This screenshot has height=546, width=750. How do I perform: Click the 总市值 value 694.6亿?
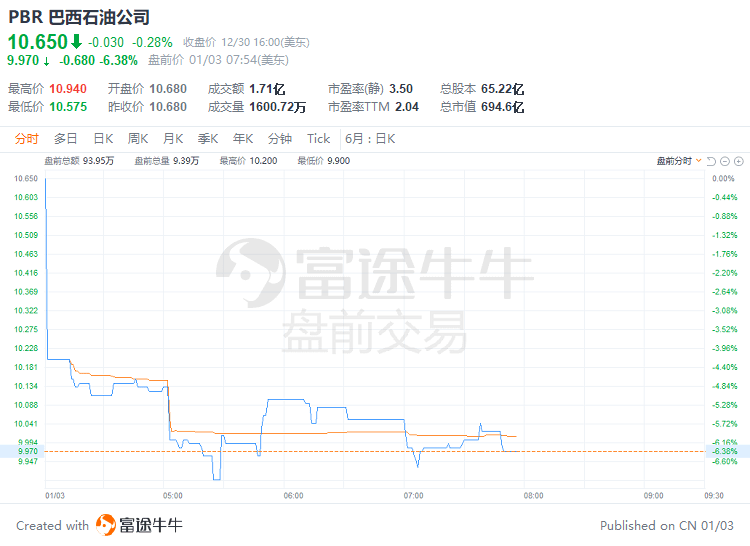pyautogui.click(x=503, y=107)
